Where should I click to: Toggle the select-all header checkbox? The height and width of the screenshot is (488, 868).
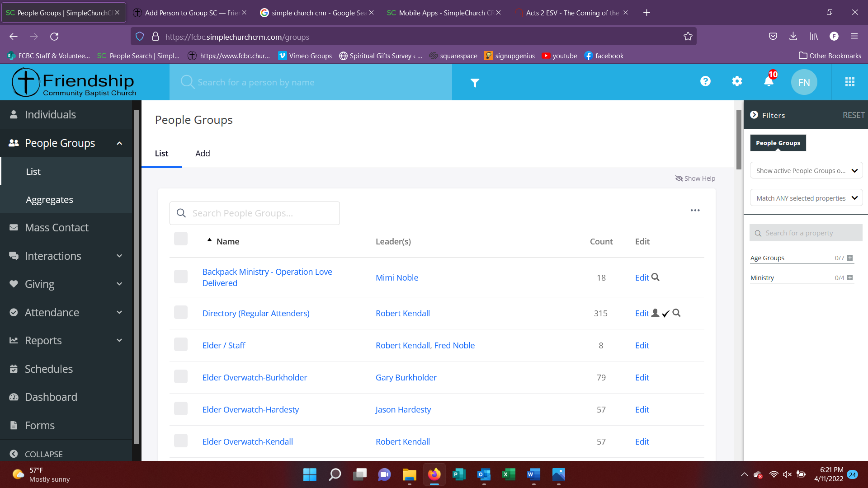(x=181, y=239)
